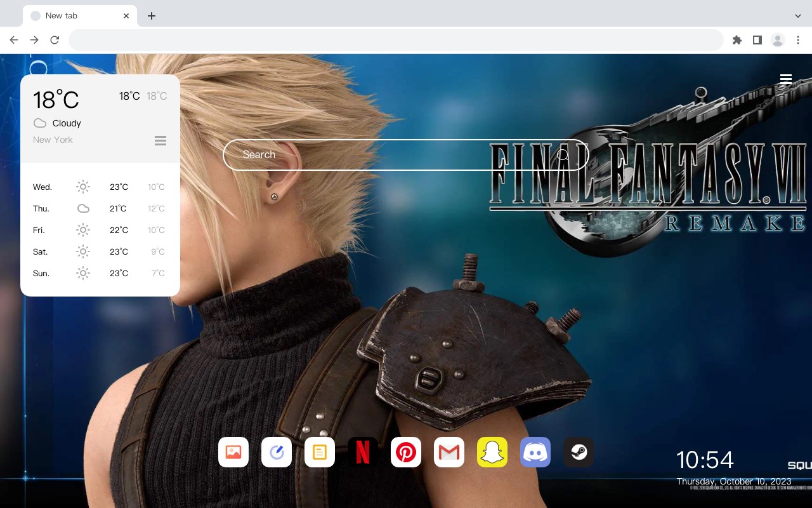This screenshot has height=508, width=812.
Task: Open the Steam shortcut
Action: click(x=579, y=452)
